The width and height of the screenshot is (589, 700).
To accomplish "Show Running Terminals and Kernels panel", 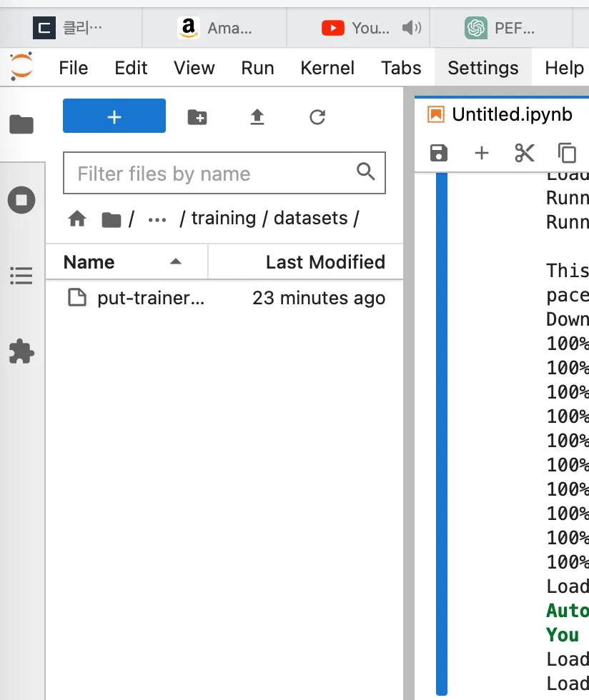I will click(x=21, y=200).
